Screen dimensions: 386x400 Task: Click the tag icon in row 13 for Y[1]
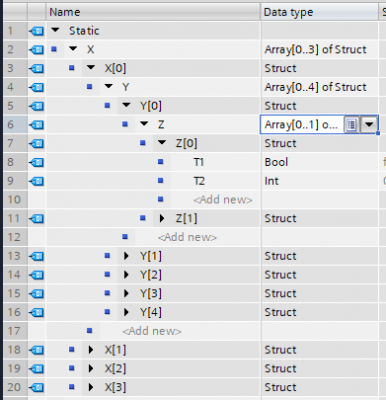pyautogui.click(x=36, y=256)
